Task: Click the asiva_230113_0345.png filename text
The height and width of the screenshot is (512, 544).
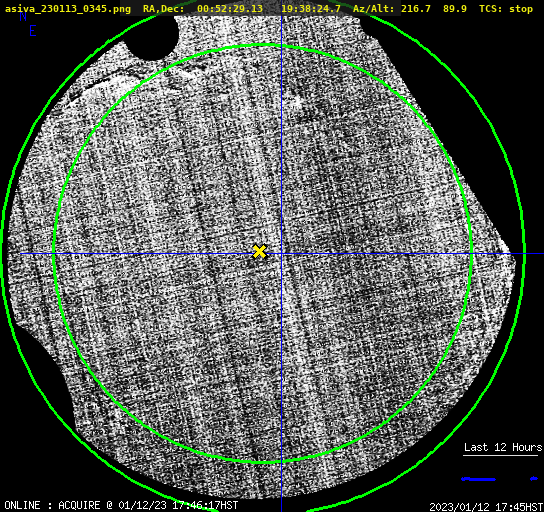Action: 68,9
